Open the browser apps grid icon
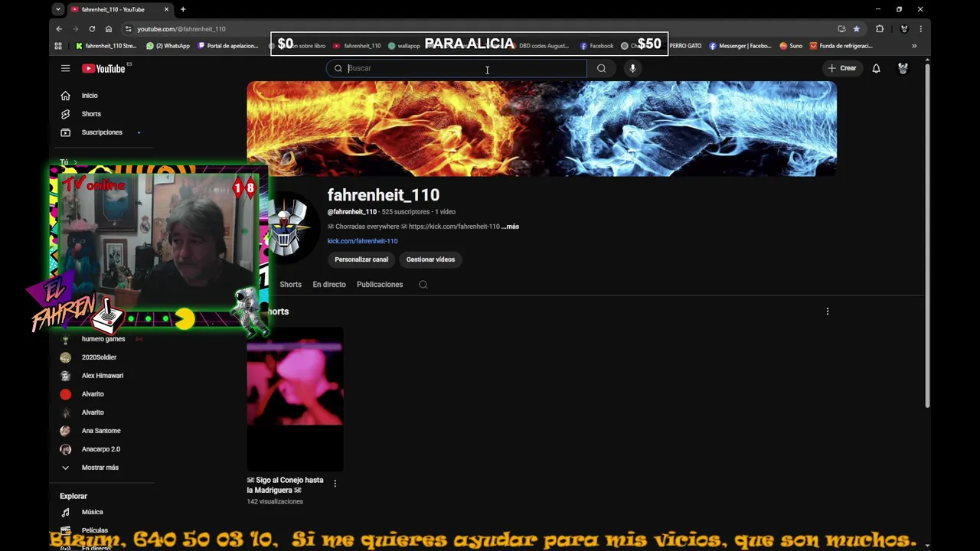The width and height of the screenshot is (980, 551). 58,46
